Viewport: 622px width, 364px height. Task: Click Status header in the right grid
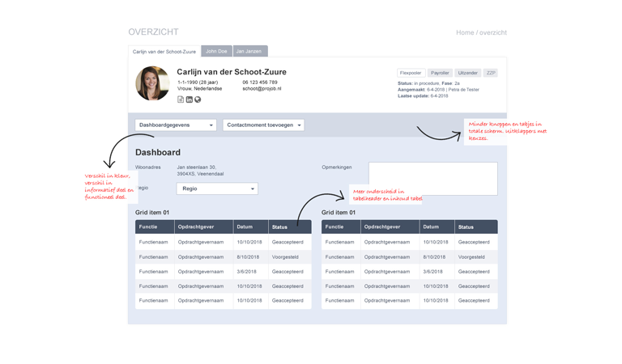[x=476, y=227]
